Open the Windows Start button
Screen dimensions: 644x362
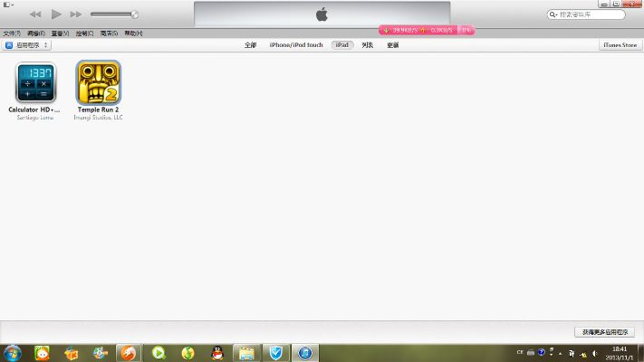click(13, 351)
